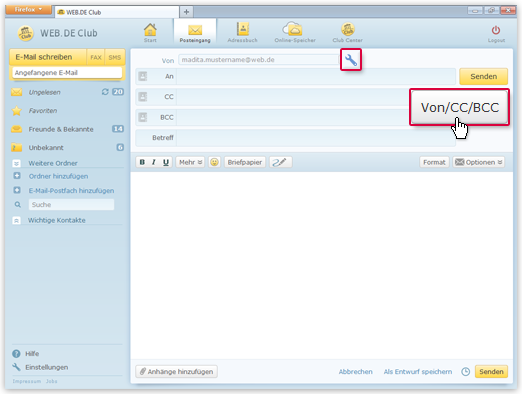Click the top Senden button

click(483, 76)
